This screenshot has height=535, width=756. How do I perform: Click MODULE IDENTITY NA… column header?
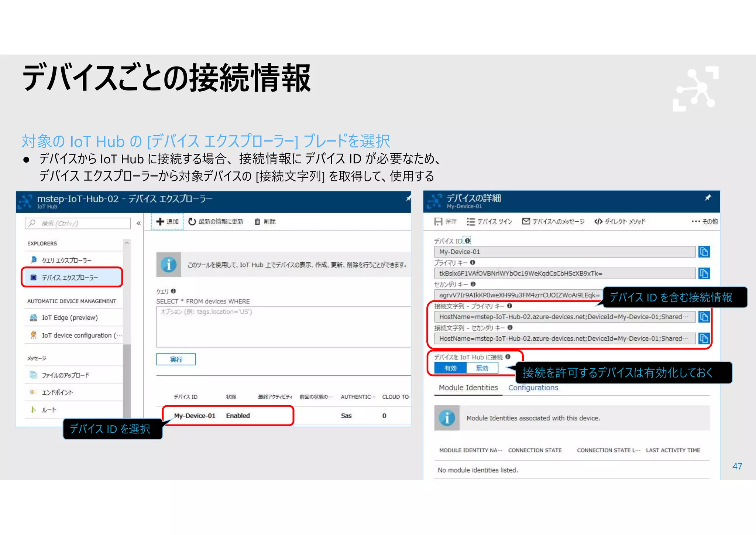coord(470,450)
